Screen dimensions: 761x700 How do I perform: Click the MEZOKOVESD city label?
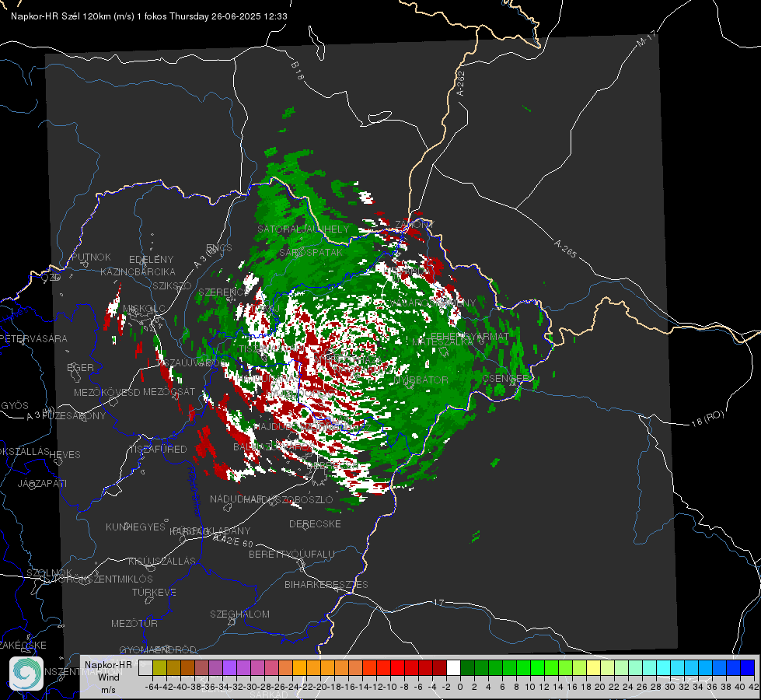[106, 392]
